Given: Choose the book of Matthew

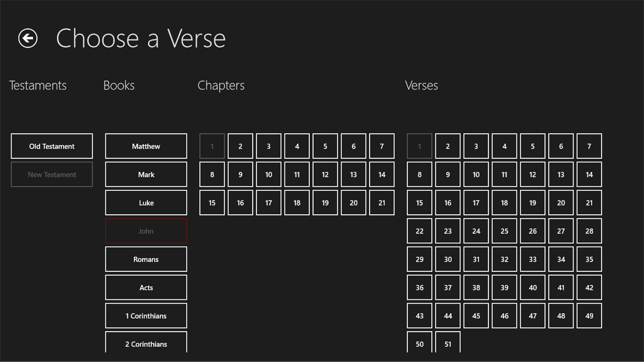Looking at the screenshot, I should 146,146.
